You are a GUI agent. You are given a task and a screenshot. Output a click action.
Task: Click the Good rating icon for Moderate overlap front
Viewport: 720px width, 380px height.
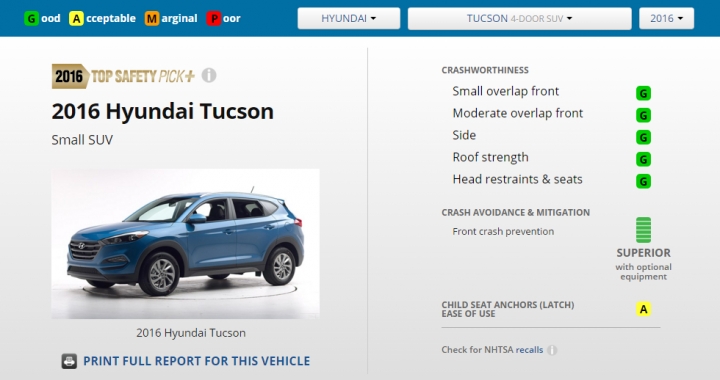(x=643, y=115)
